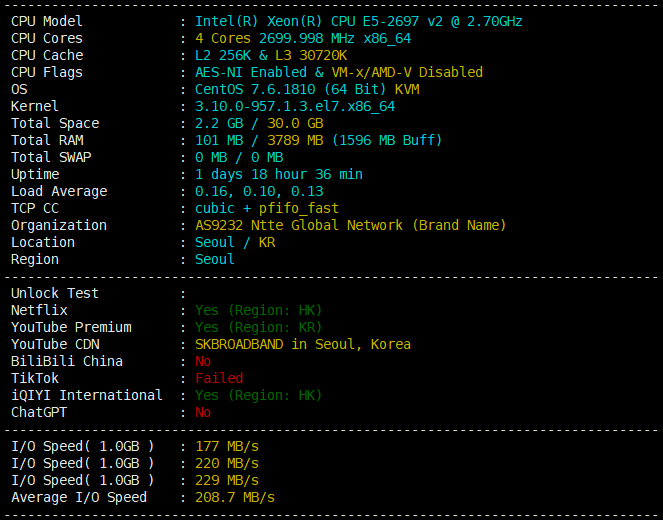This screenshot has width=663, height=520.
Task: Click 'SKBROADBAND in Seoul, Korea'
Action: 303,344
